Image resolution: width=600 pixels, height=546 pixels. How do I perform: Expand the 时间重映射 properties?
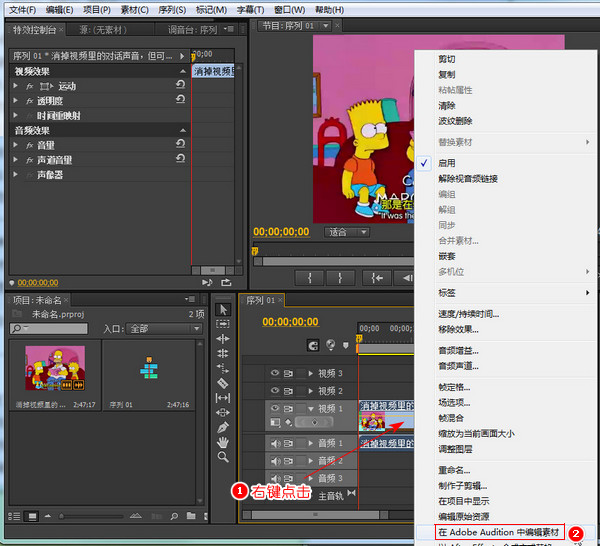pos(16,115)
